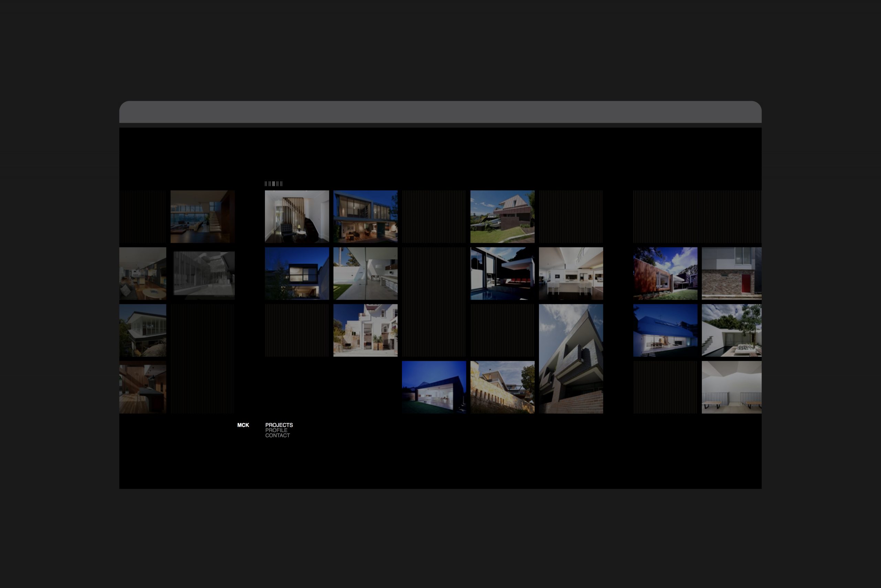Open the living room with round table thumbnail
The height and width of the screenshot is (588, 881).
tap(142, 274)
